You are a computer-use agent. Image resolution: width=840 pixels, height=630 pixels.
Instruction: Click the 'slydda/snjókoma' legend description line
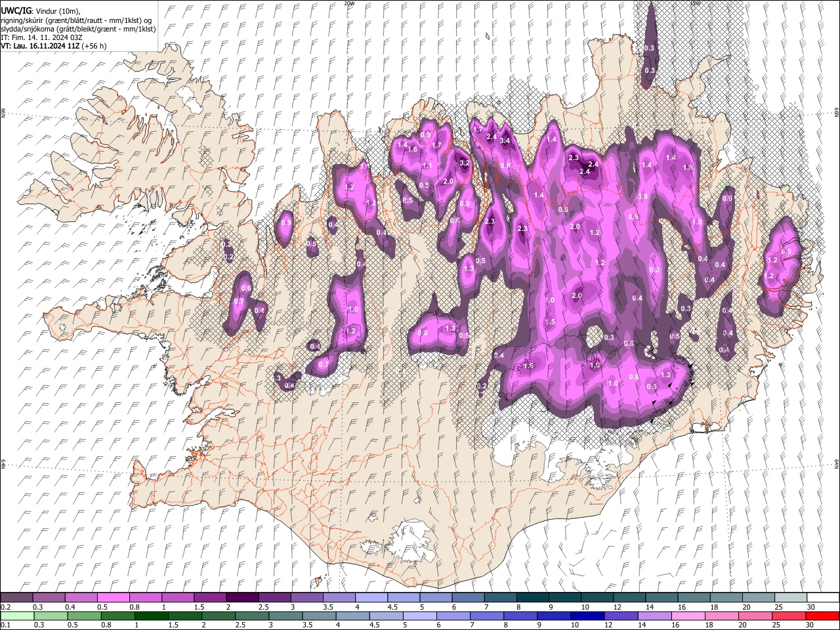pyautogui.click(x=77, y=30)
